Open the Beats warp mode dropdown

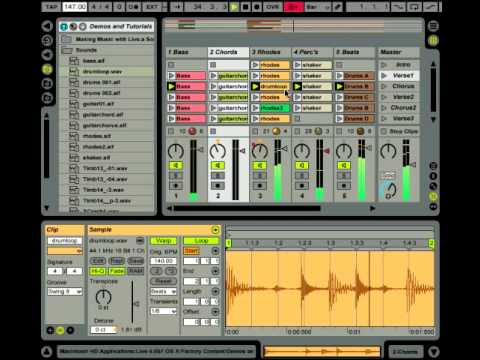[163, 291]
